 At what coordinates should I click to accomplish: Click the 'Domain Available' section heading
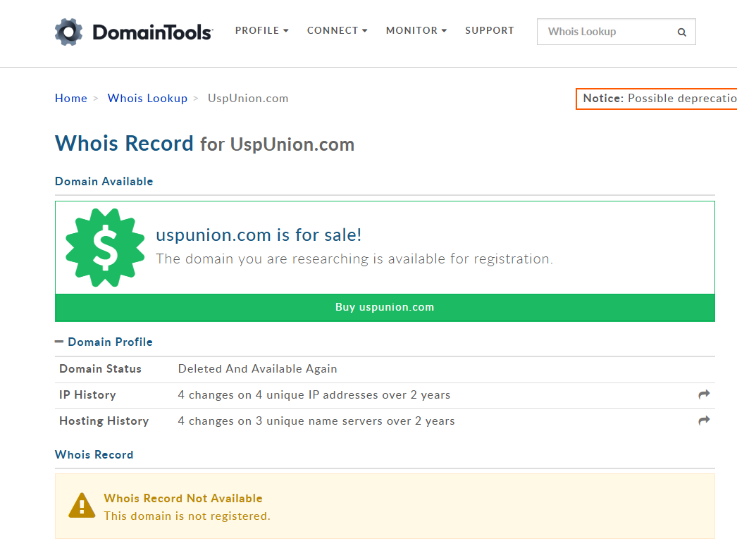104,181
